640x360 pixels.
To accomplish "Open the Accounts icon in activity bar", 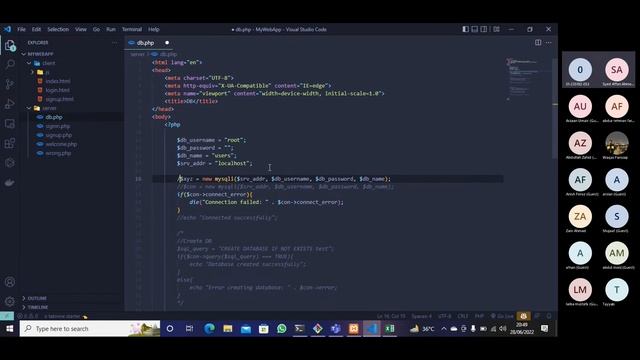I will [10, 282].
